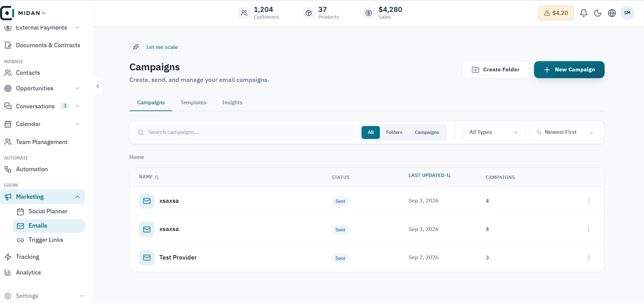Click the Home breadcrumb
This screenshot has height=303, width=644.
pyautogui.click(x=136, y=157)
